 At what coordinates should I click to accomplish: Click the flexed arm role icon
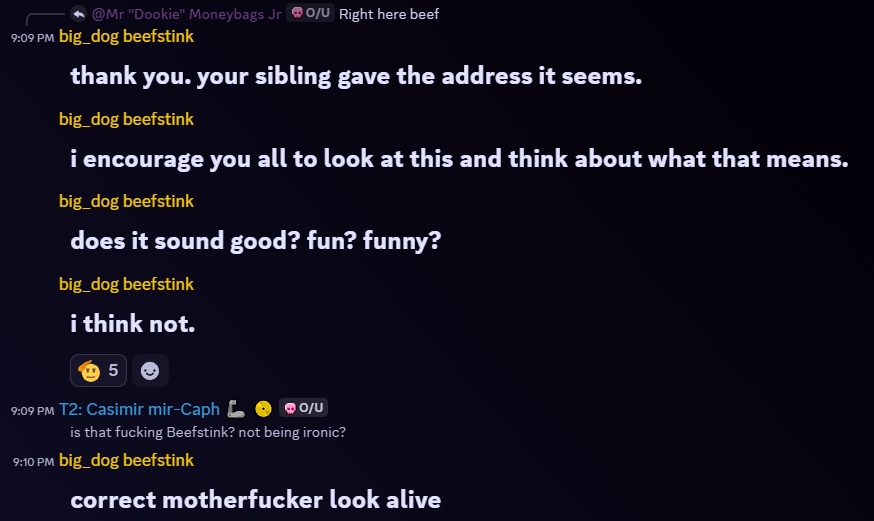[x=237, y=408]
